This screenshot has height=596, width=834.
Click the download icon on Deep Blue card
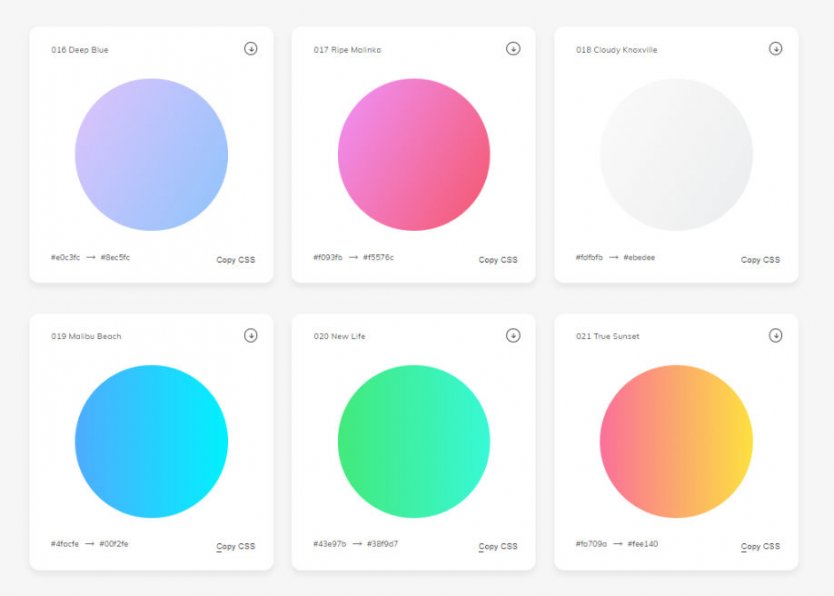click(x=250, y=48)
